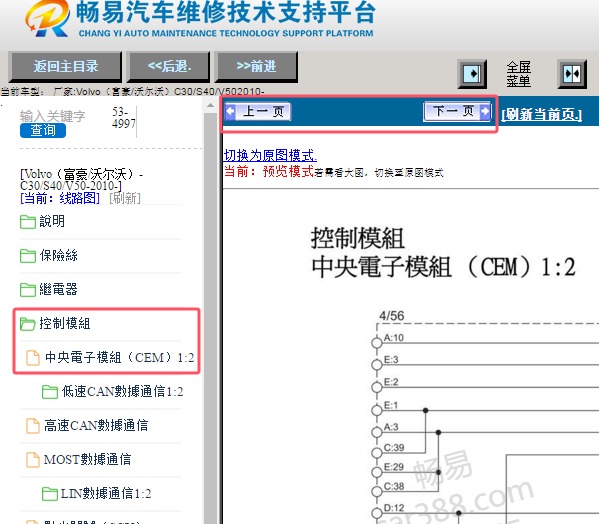
Task: Click the single right-arrow panel icon
Action: pyautogui.click(x=472, y=74)
